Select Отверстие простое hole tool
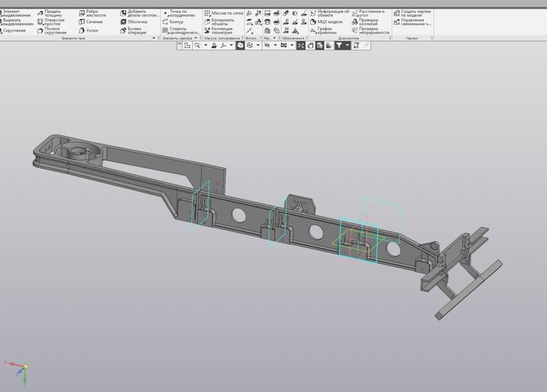The height and width of the screenshot is (392, 547). click(x=51, y=22)
